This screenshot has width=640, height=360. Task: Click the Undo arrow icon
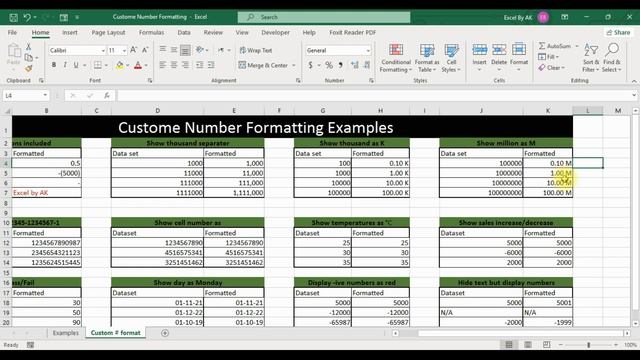[x=27, y=17]
